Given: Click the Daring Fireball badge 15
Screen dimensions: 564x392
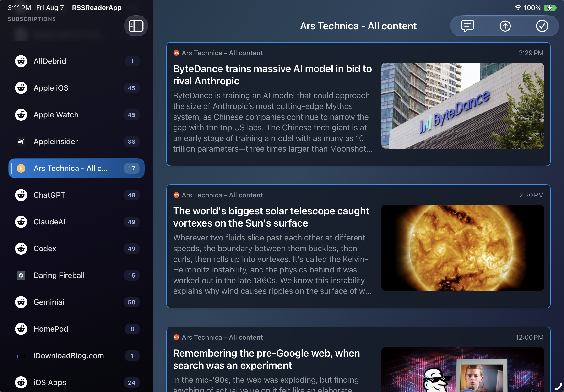Looking at the screenshot, I should tap(132, 275).
